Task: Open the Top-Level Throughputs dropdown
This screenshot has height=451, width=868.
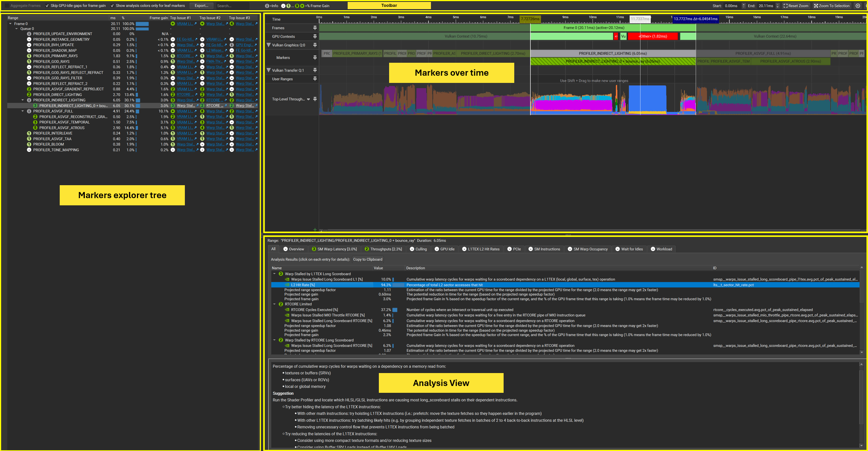Action: click(x=308, y=99)
